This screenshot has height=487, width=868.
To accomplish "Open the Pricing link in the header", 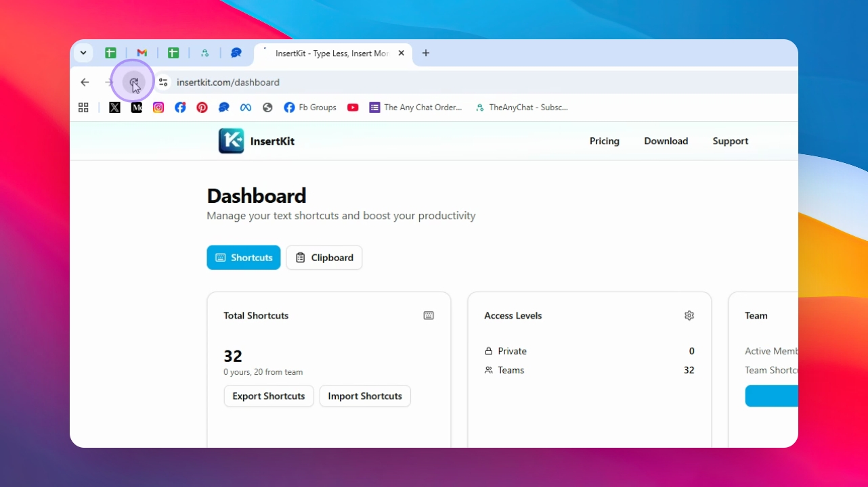I will pyautogui.click(x=605, y=141).
